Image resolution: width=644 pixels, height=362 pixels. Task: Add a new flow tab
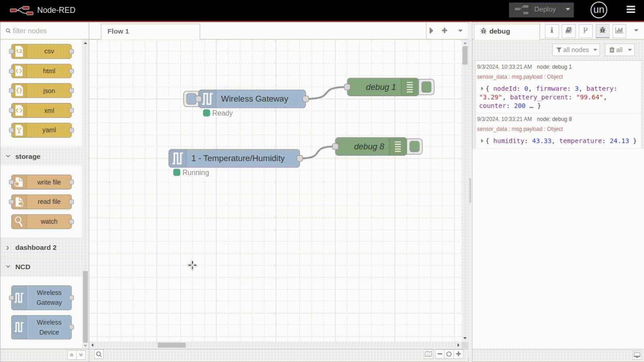point(444,31)
